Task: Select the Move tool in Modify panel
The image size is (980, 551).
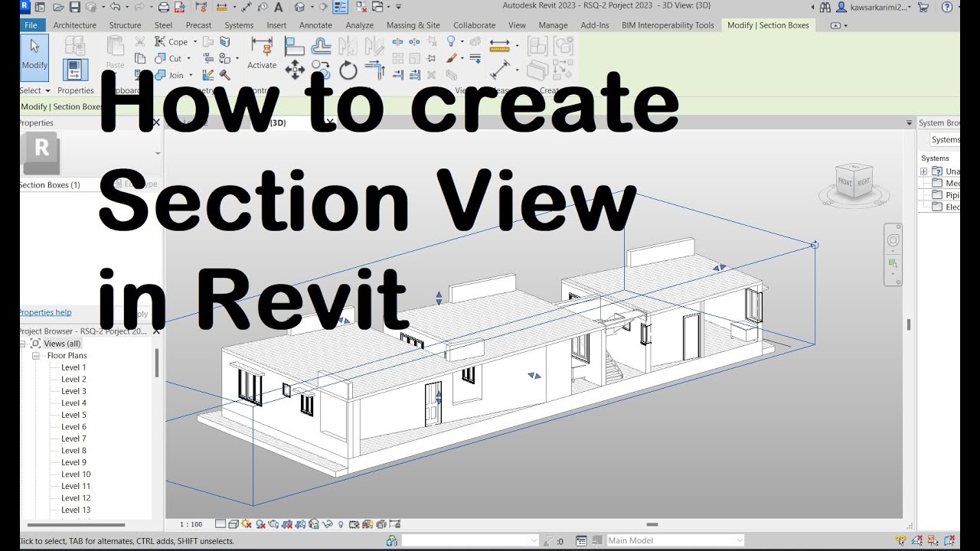Action: (295, 70)
